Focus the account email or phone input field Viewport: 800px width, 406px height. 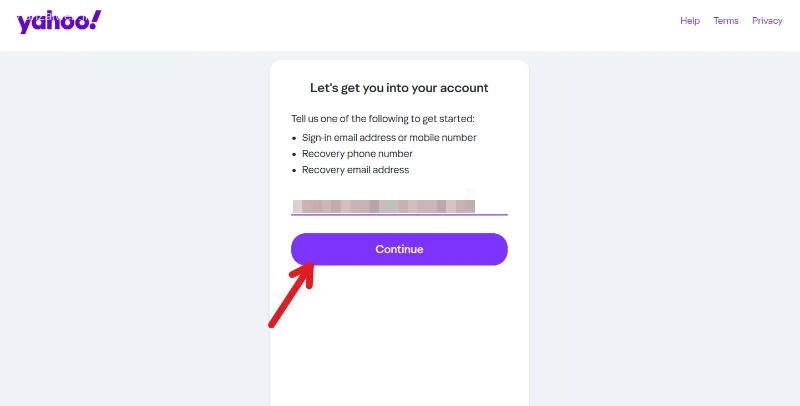(x=399, y=206)
